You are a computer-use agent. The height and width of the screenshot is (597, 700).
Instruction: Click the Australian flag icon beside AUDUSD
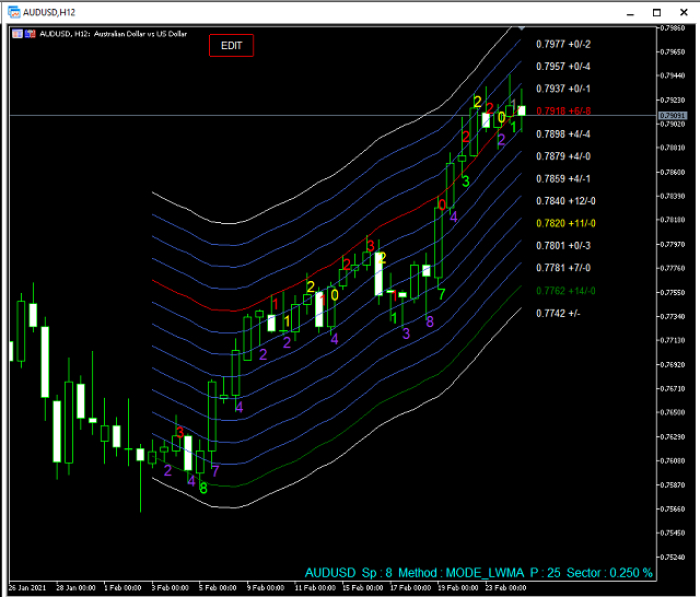click(x=17, y=33)
